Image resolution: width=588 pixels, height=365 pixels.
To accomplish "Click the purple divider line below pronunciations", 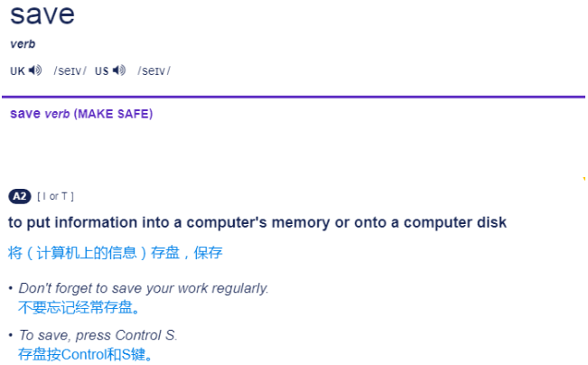I will coord(294,97).
